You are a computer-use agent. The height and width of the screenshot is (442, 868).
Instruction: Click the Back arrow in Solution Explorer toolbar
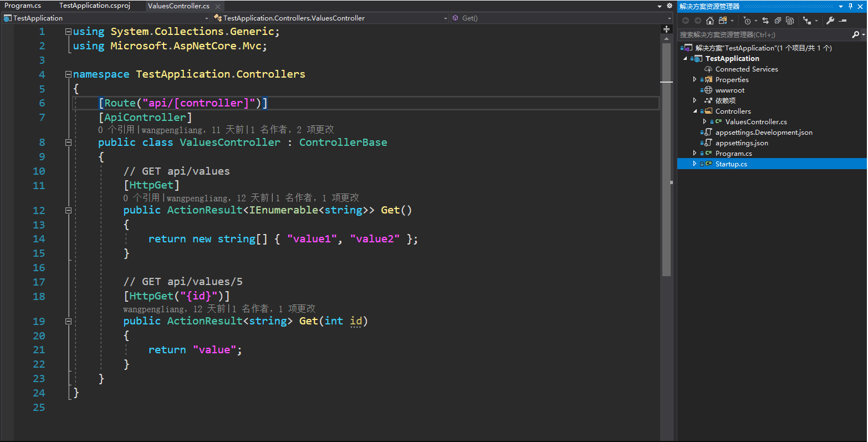tap(686, 21)
